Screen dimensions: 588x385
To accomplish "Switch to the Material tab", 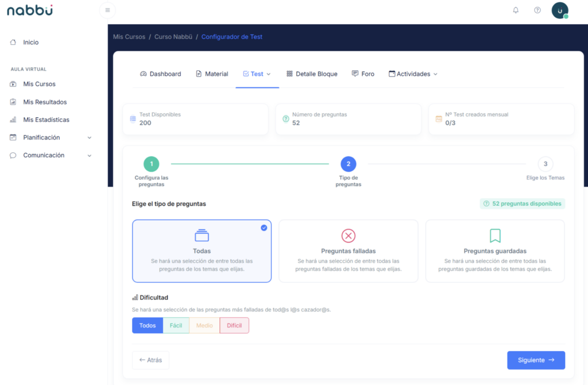I will tap(212, 74).
